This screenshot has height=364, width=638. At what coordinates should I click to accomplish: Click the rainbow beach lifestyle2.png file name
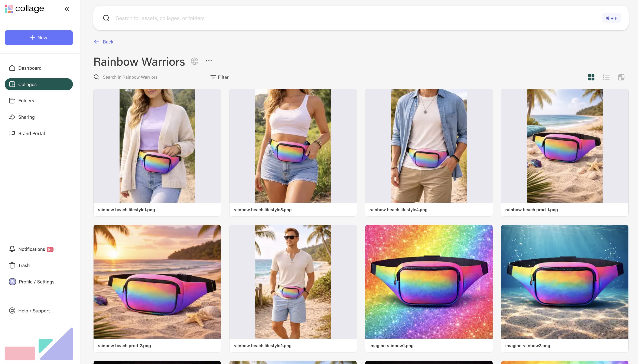click(262, 345)
